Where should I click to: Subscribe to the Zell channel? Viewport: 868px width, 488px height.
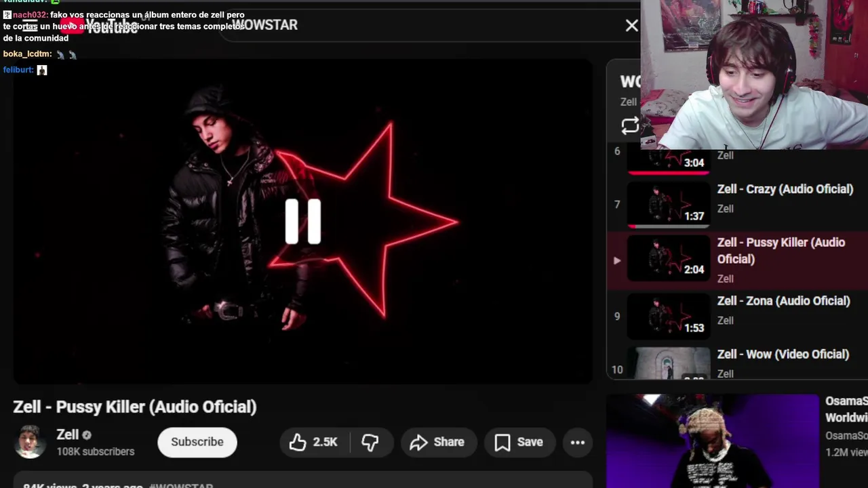click(197, 442)
